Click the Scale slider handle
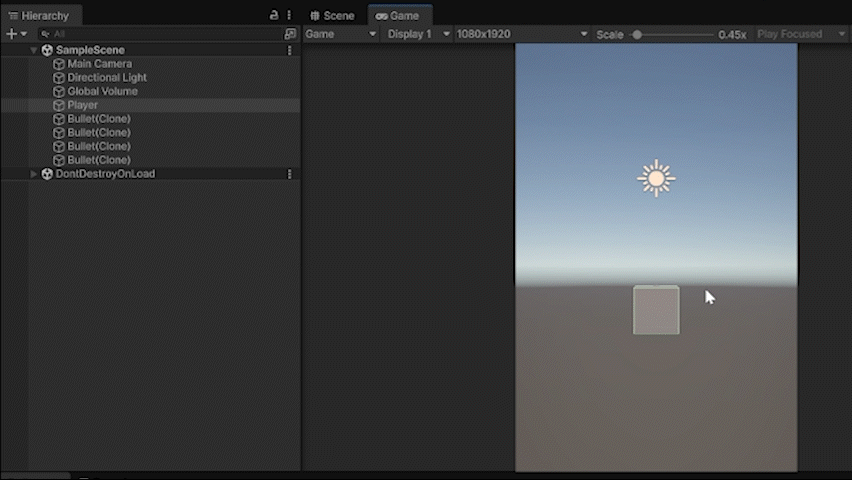This screenshot has width=852, height=480. coord(637,34)
